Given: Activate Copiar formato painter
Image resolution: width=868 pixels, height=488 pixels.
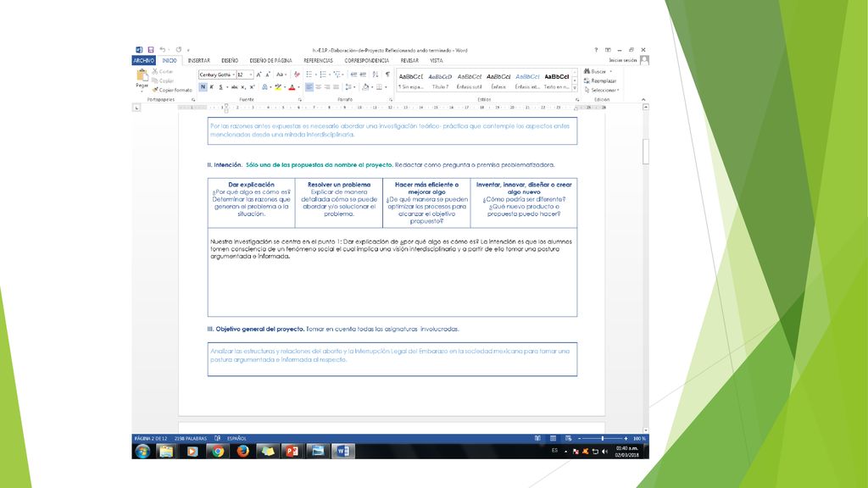Looking at the screenshot, I should (x=172, y=90).
